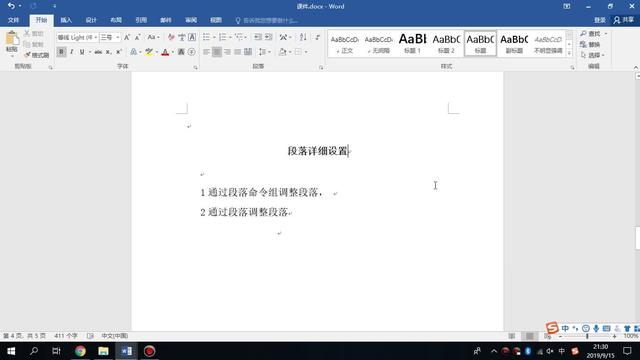Click the Replace button

point(591,44)
